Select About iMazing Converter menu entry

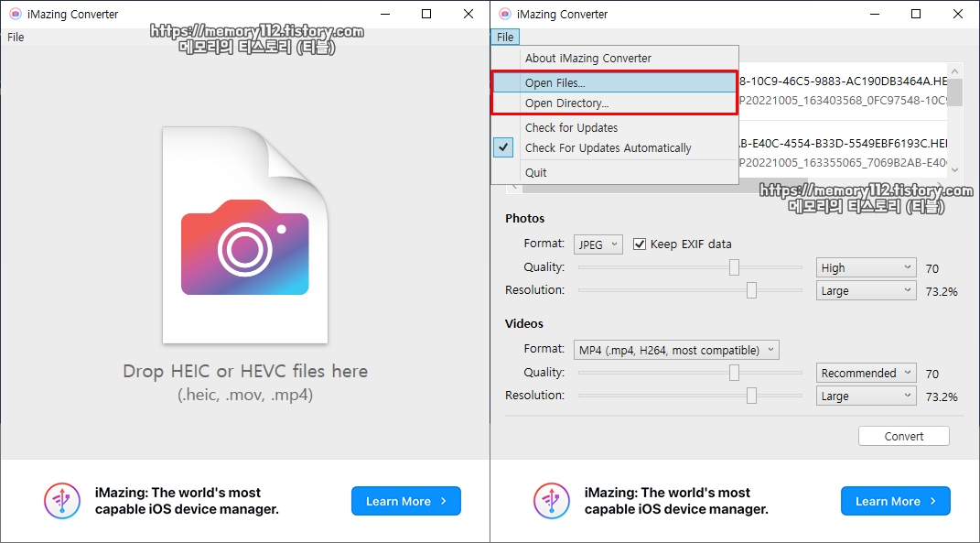click(588, 59)
